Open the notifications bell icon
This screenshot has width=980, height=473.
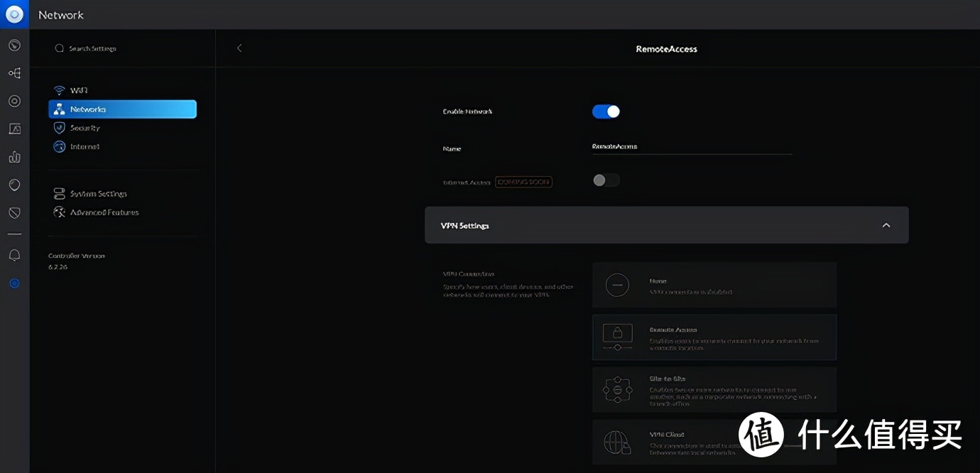14,255
